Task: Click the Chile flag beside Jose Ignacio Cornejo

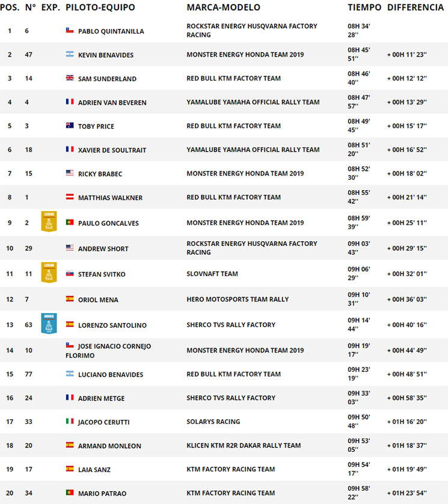Action: pos(70,346)
